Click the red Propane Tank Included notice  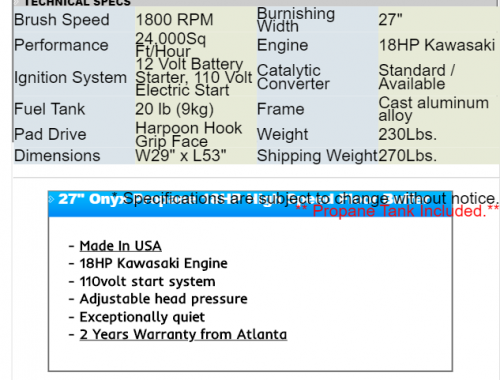(x=397, y=211)
